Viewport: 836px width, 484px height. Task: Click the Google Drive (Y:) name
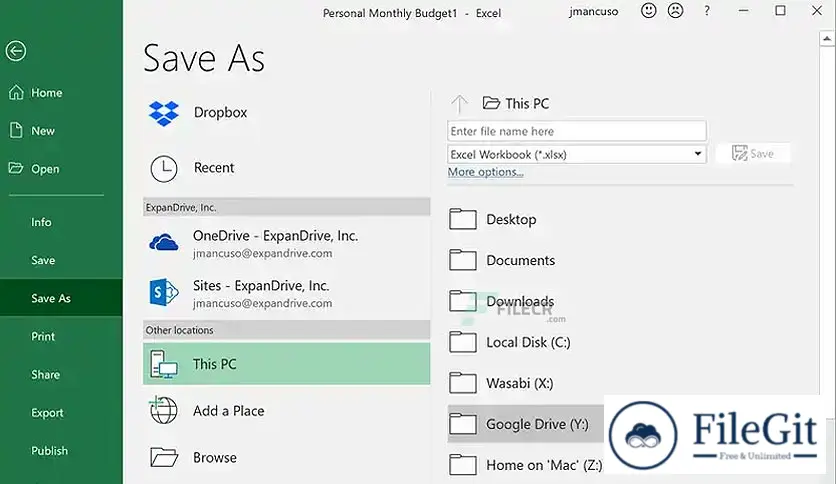537,424
